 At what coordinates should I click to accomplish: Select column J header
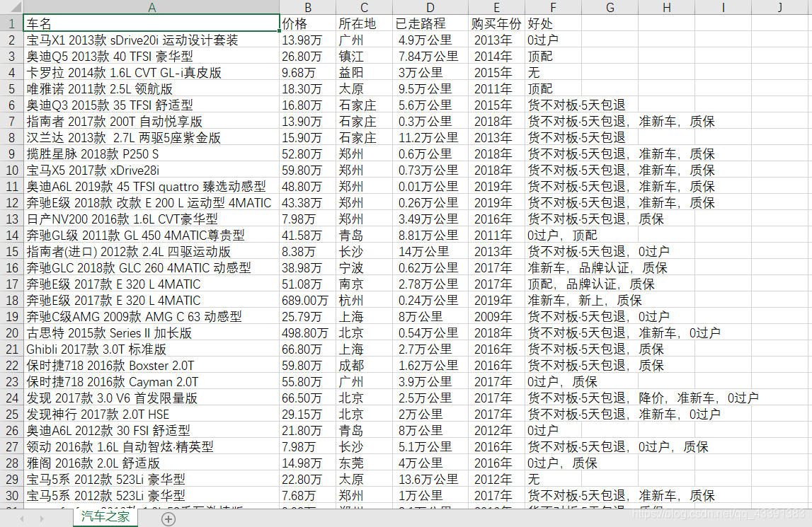pyautogui.click(x=780, y=7)
